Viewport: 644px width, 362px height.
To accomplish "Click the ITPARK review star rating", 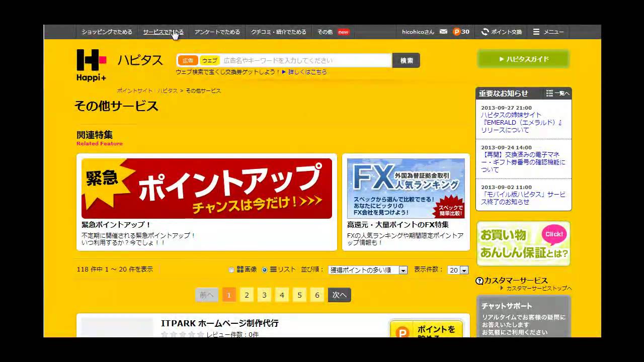I will point(183,334).
